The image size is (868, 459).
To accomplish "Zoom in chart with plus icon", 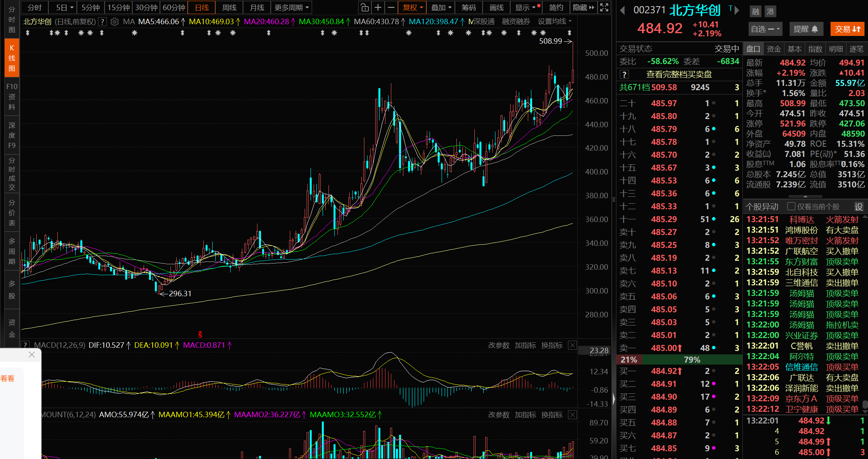I will point(378,7).
